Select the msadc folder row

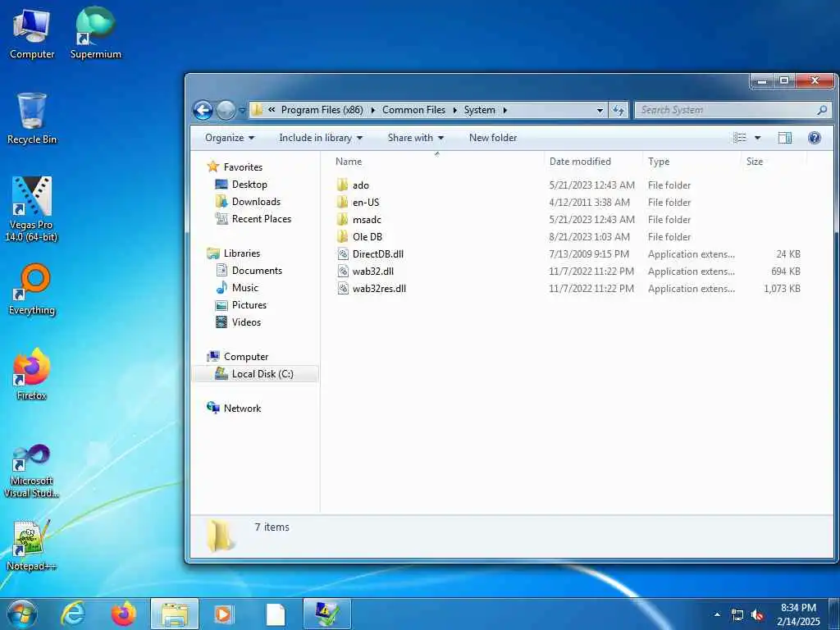point(568,220)
